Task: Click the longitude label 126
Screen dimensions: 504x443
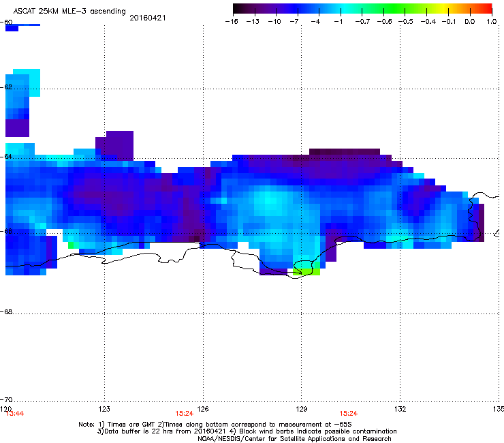Action: point(203,409)
